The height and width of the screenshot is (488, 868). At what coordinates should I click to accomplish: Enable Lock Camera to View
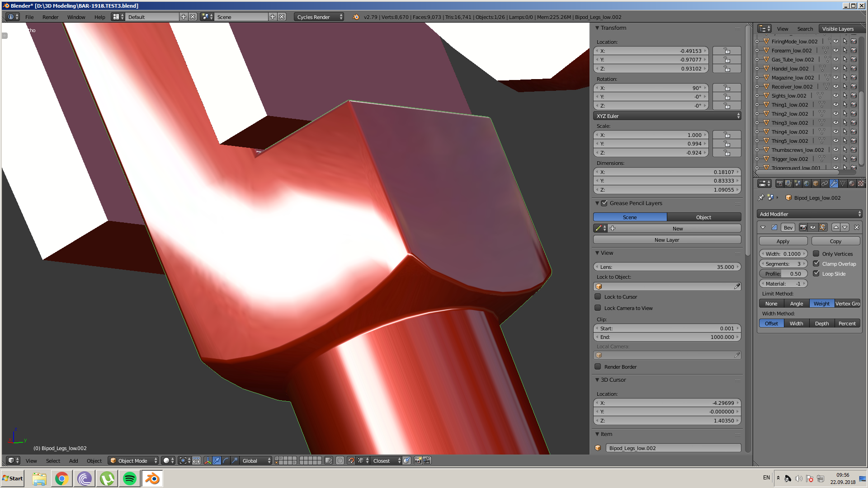598,308
